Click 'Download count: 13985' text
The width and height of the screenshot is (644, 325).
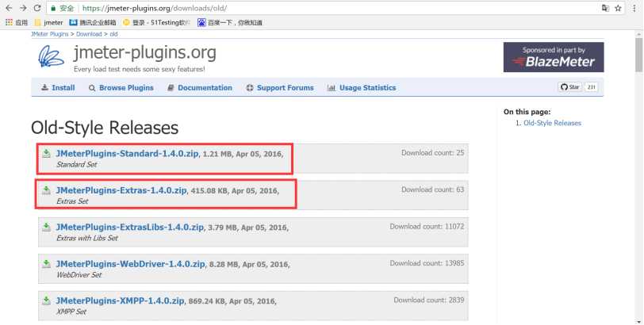click(427, 263)
